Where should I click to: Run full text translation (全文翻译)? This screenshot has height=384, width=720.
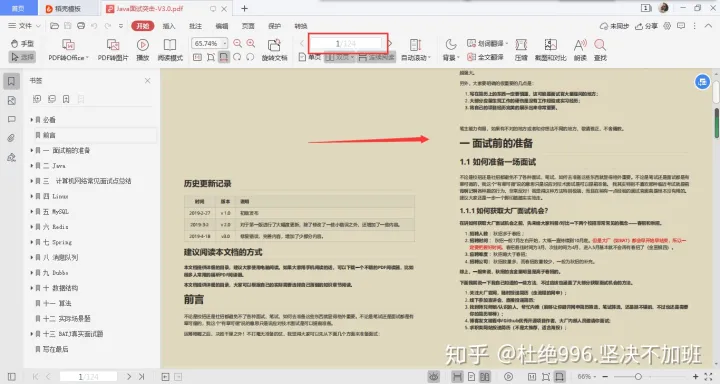485,57
